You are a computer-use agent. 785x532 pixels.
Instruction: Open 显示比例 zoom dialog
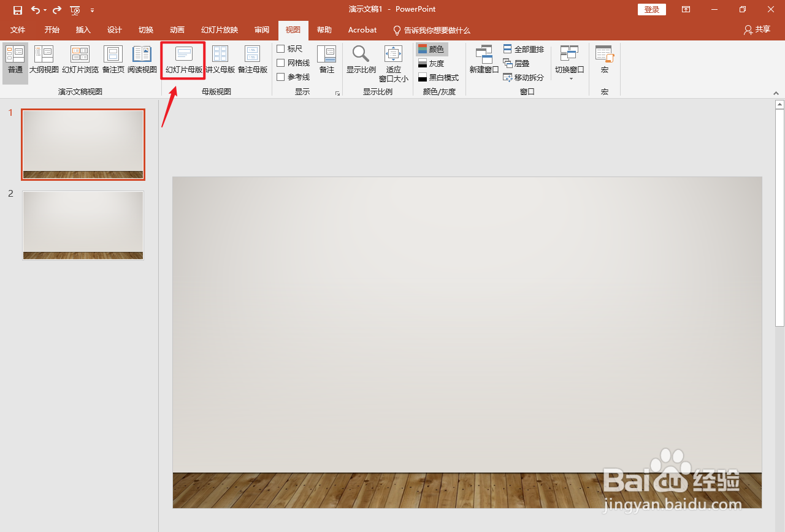(361, 60)
